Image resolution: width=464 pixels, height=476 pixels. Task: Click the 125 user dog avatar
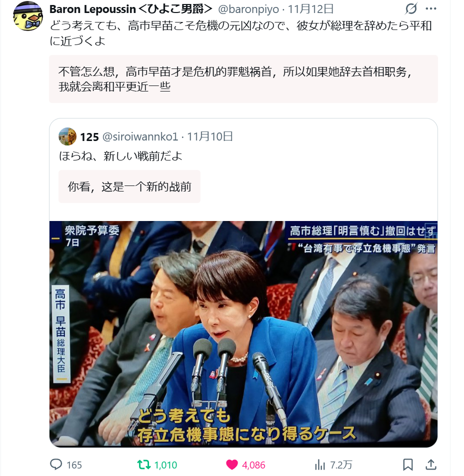click(67, 136)
